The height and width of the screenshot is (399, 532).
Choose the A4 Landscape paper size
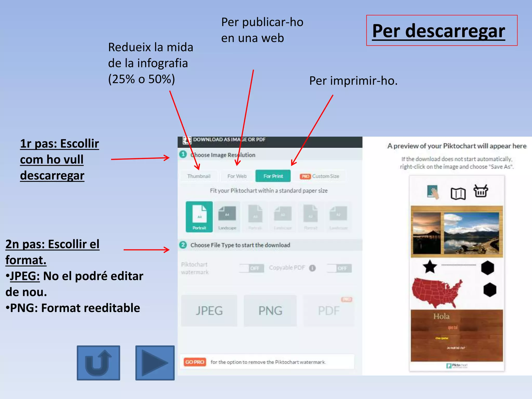[x=227, y=217]
